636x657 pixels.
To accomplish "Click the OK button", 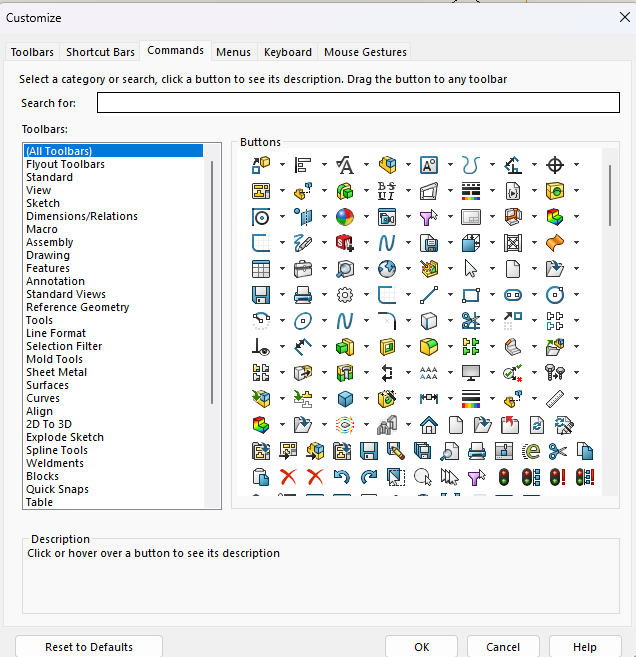I will click(x=421, y=647).
